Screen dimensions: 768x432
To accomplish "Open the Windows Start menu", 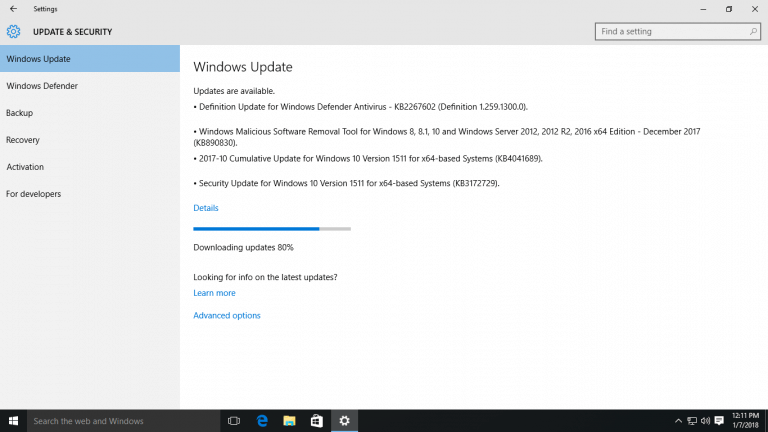I will [x=13, y=421].
